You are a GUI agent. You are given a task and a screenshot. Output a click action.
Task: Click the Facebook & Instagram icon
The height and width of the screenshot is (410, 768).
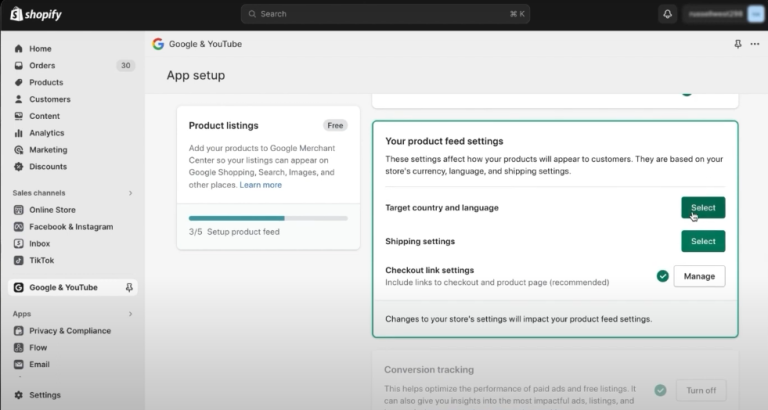19,227
